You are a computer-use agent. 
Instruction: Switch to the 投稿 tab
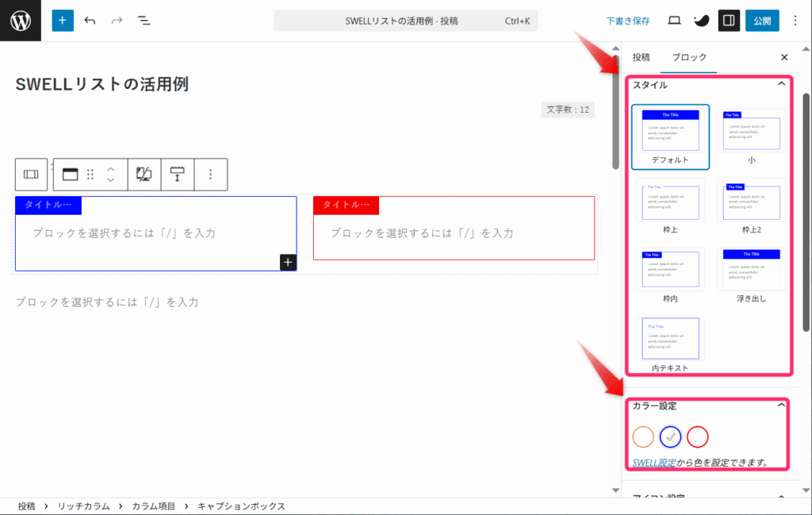[x=641, y=57]
